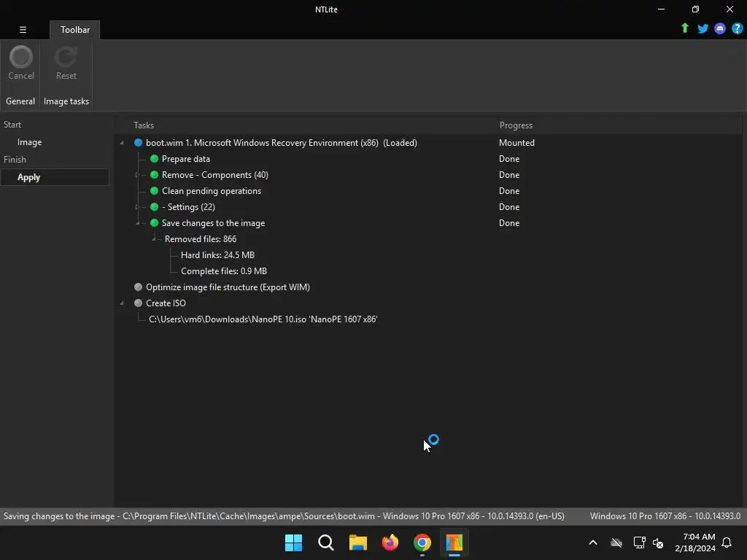Show hidden tray icons chevron
Screen dimensions: 747x560
593,542
